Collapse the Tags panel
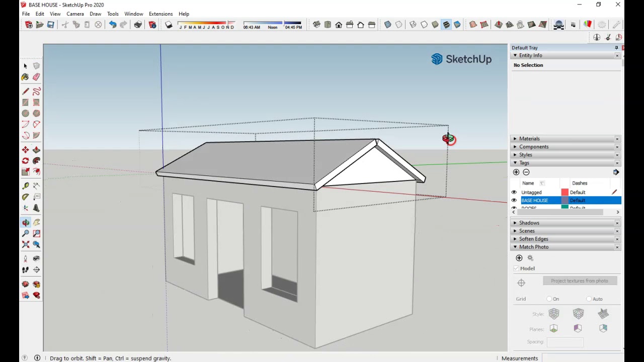The image size is (644, 362). (515, 163)
